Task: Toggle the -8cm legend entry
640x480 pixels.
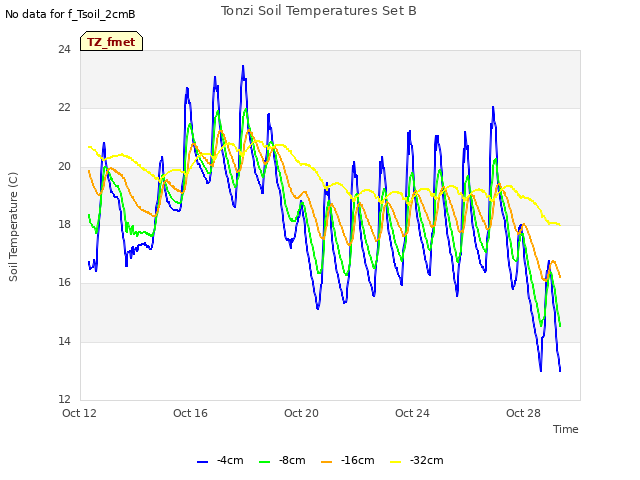Action: click(282, 460)
